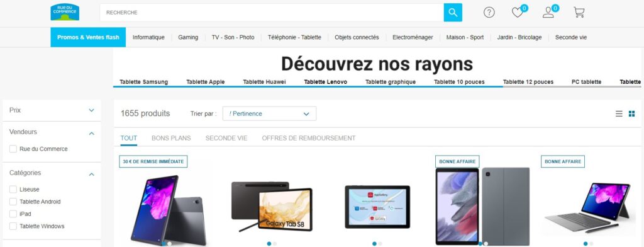The width and height of the screenshot is (644, 247).
Task: Open the help question mark icon
Action: pos(489,13)
